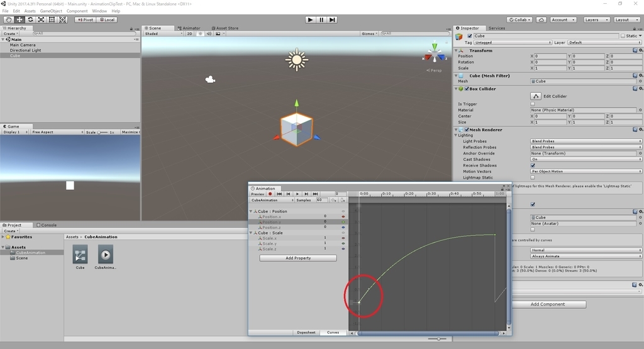Toggle scene lighting sun icon
Image resolution: width=644 pixels, height=349 pixels.
(200, 34)
